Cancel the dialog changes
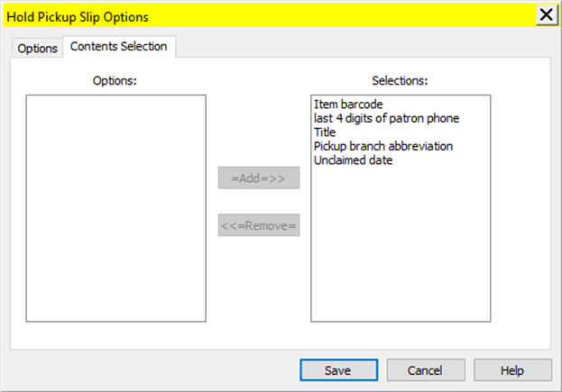The width and height of the screenshot is (562, 392). (x=425, y=369)
